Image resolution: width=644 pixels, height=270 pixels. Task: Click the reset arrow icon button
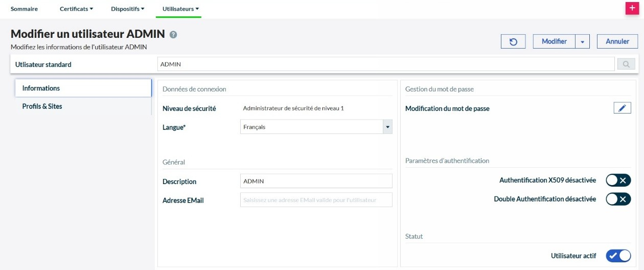513,41
